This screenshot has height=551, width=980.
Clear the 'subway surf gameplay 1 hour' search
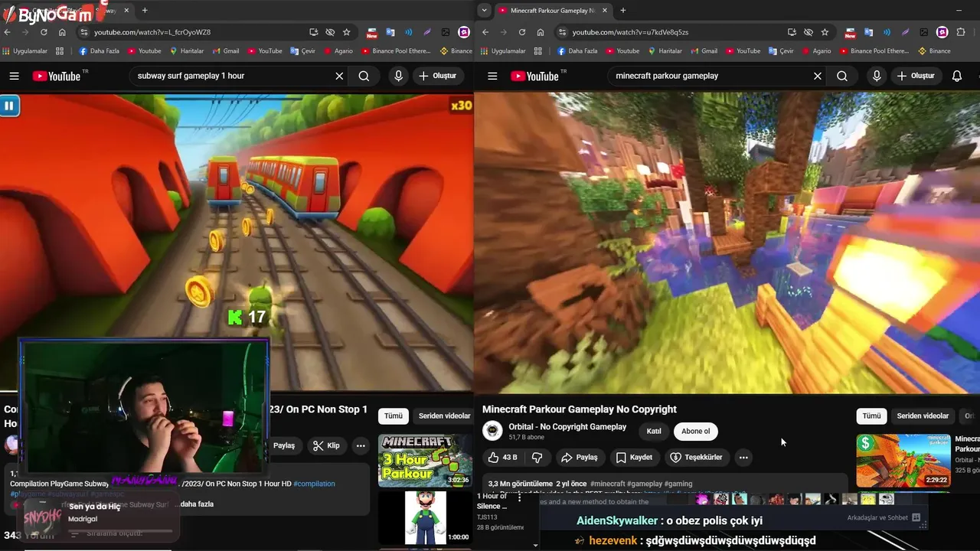[x=339, y=76]
